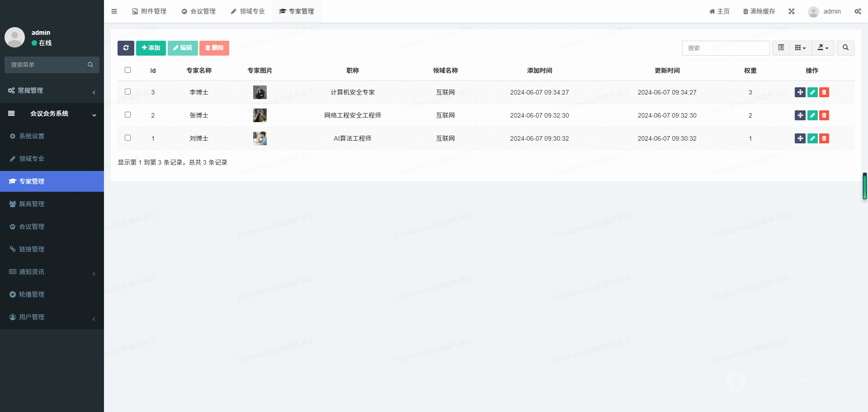Viewport: 868px width, 412px height.
Task: Click the refresh table icon button
Action: click(x=126, y=48)
